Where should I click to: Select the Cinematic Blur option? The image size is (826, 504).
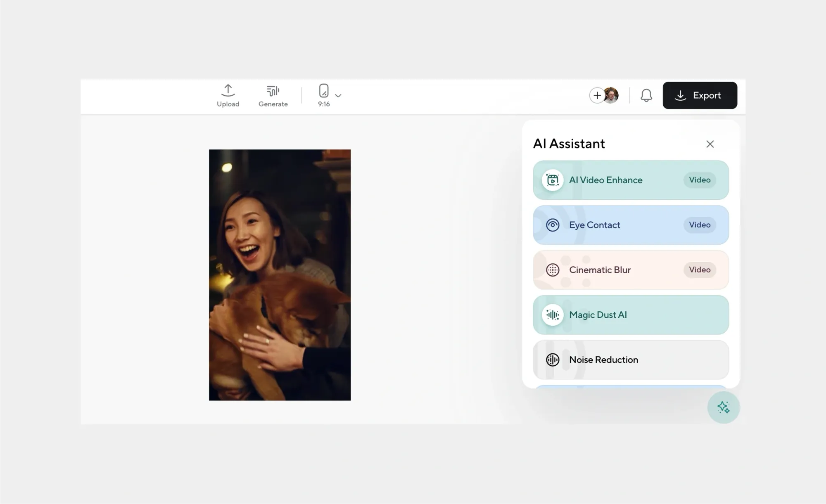click(x=600, y=270)
